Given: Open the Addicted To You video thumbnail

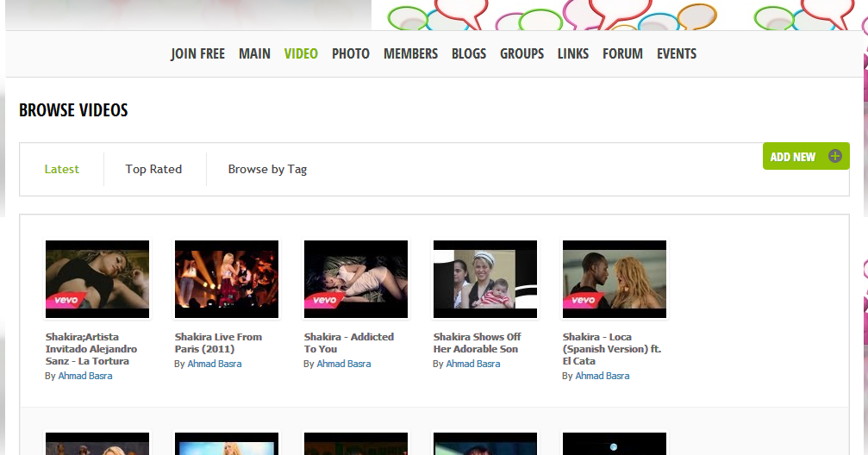Looking at the screenshot, I should 356,279.
